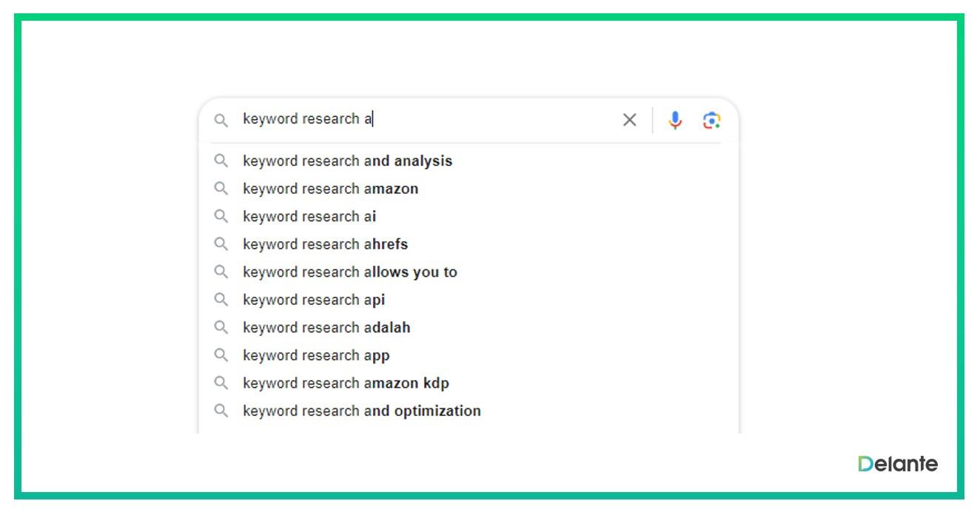Image resolution: width=980 pixels, height=515 pixels.
Task: Select 'keyword research allows you to'
Action: pyautogui.click(x=349, y=272)
